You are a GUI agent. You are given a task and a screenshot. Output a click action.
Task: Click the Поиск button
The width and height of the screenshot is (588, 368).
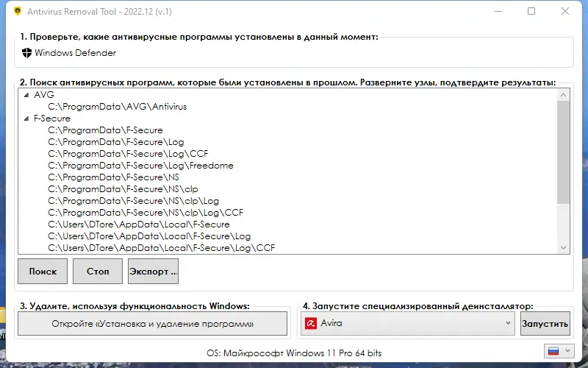point(43,271)
